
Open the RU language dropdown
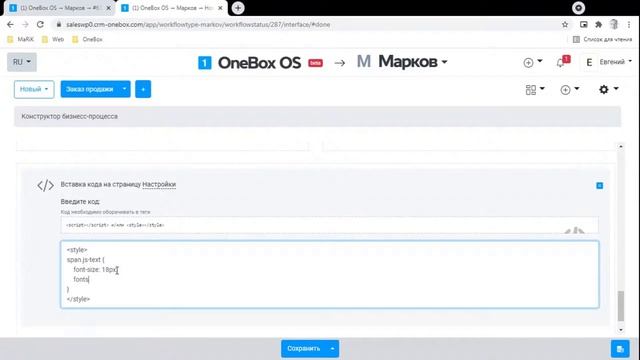pos(22,62)
